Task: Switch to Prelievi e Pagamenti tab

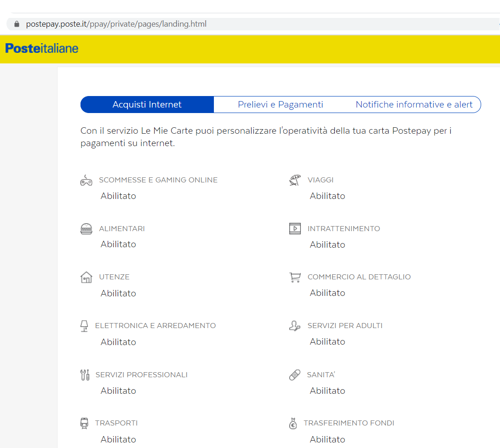Action: tap(280, 104)
